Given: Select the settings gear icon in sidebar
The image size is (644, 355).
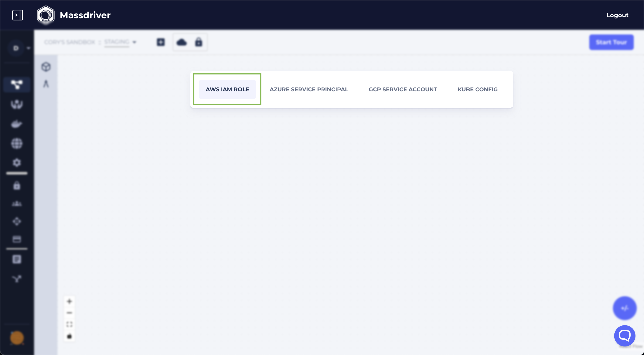Looking at the screenshot, I should 17,163.
